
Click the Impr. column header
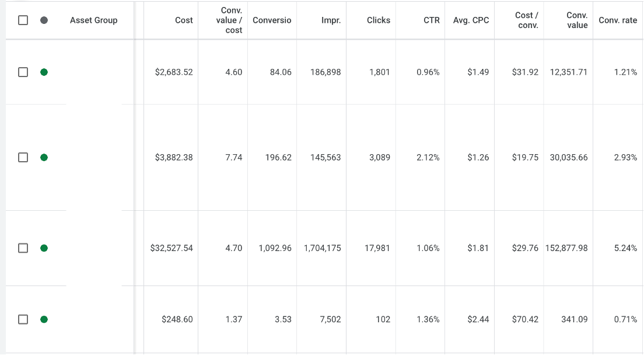pyautogui.click(x=330, y=20)
